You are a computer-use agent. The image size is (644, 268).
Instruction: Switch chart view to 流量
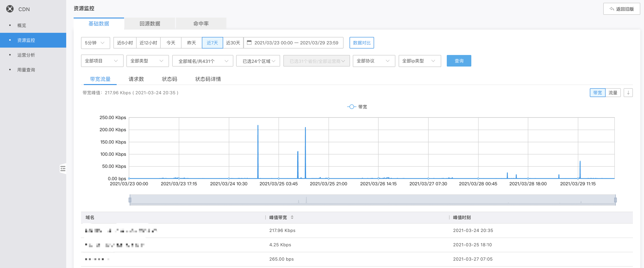click(x=613, y=93)
